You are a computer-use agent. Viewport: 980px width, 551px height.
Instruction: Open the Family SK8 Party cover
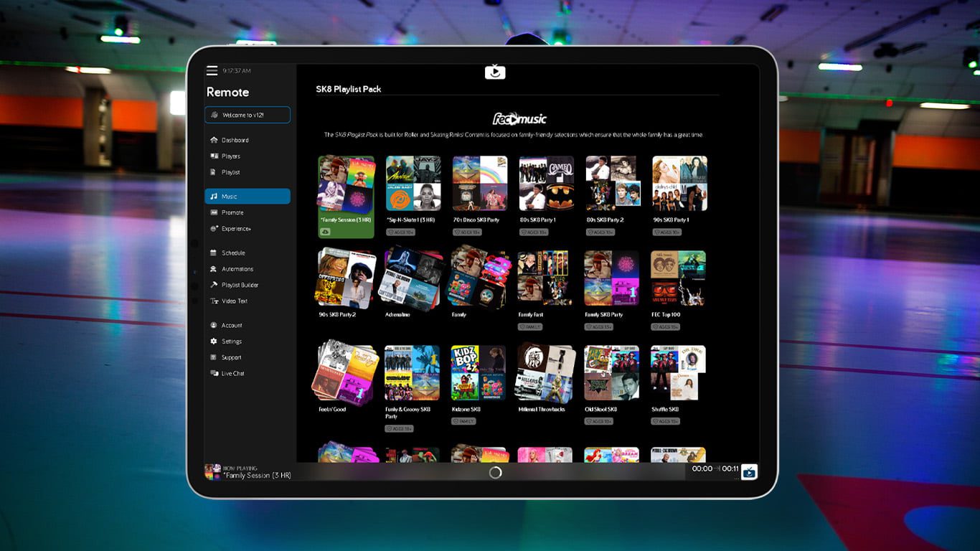(x=611, y=278)
